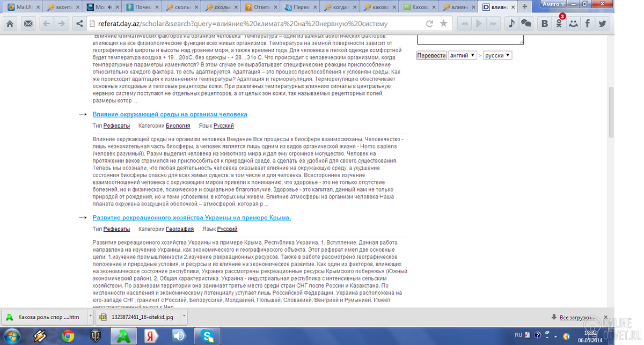The width and height of the screenshot is (644, 345).
Task: Open the chat bubbles icon in toolbar
Action: point(526,24)
